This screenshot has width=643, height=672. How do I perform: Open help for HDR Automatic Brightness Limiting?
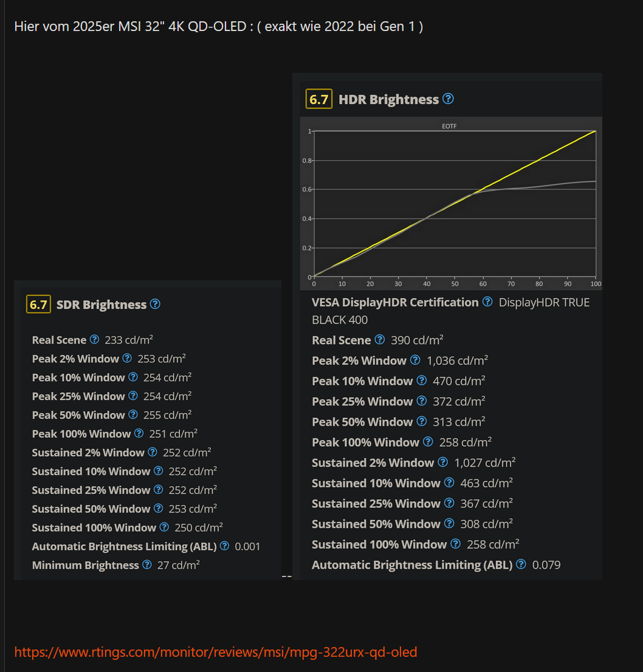pos(521,564)
